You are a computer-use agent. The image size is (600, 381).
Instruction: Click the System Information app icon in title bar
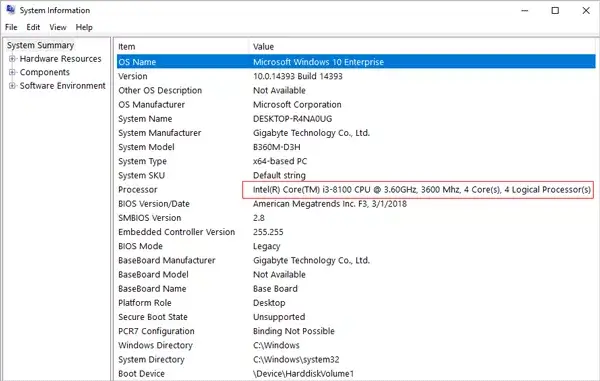click(x=11, y=10)
